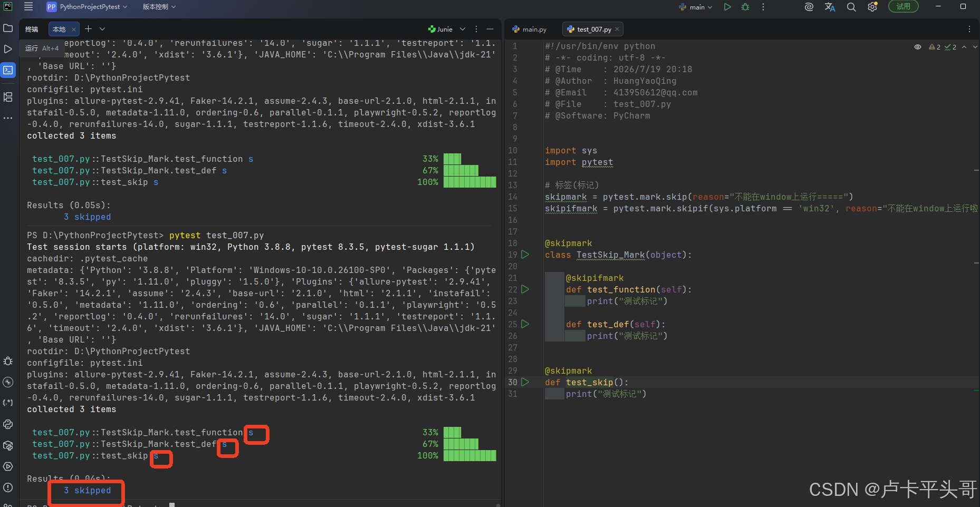
Task: Open the Terminal tool window icon
Action: 8,70
